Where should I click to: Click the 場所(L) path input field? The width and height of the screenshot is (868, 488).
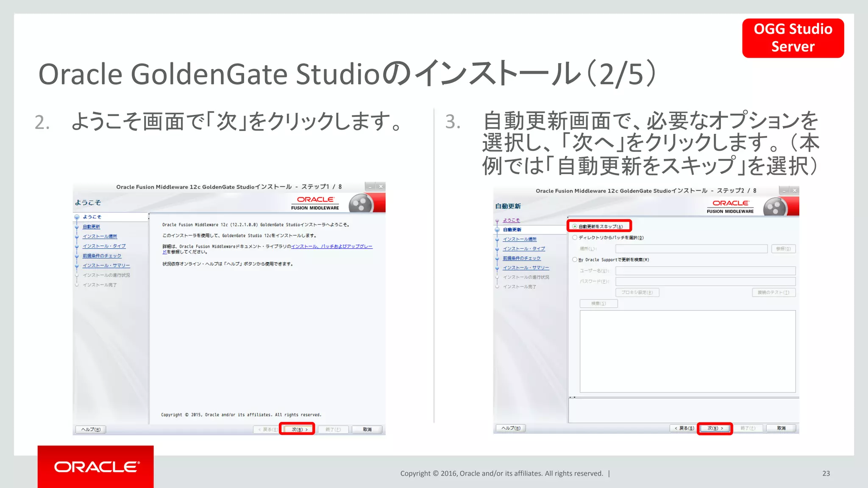[x=691, y=249]
